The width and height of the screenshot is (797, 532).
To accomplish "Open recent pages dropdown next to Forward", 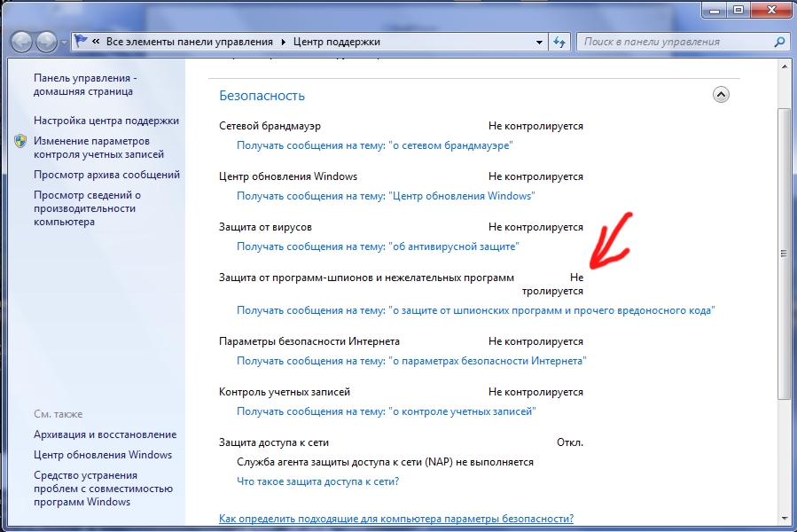I will click(x=64, y=43).
